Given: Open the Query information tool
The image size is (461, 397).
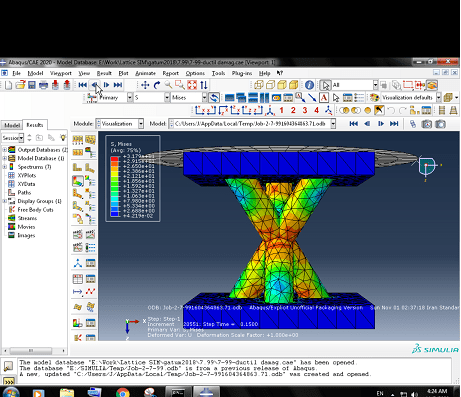Looking at the screenshot, I should pyautogui.click(x=309, y=85).
